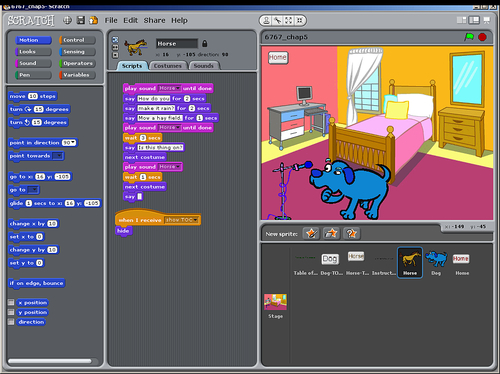Select the Variables block category
500x374 pixels.
[77, 75]
